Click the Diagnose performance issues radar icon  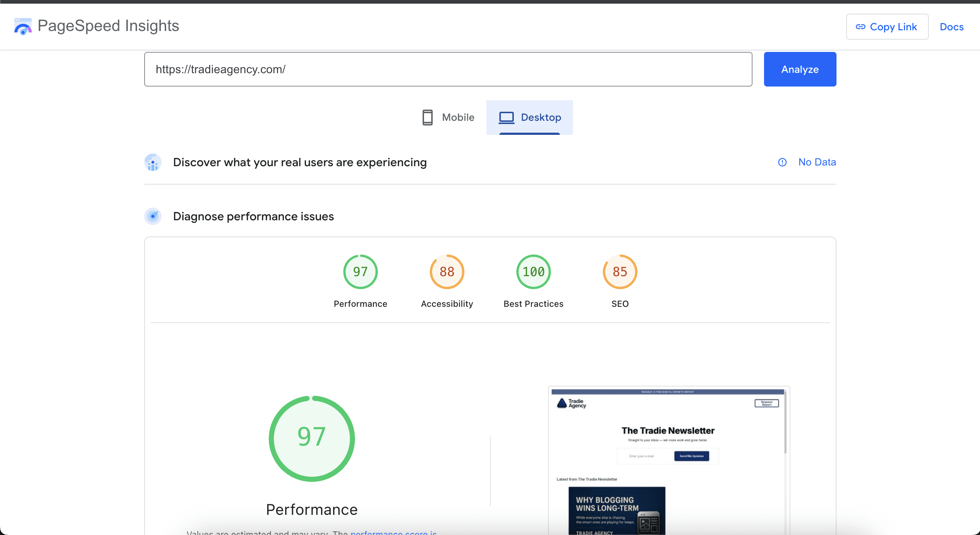click(x=153, y=217)
